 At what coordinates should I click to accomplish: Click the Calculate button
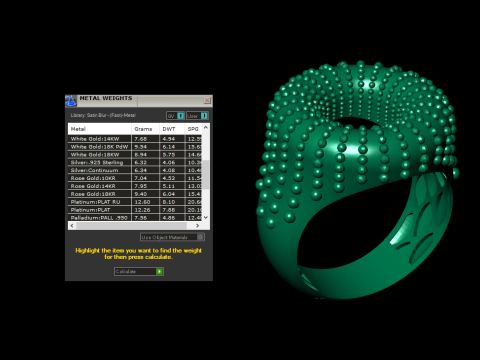point(139,271)
